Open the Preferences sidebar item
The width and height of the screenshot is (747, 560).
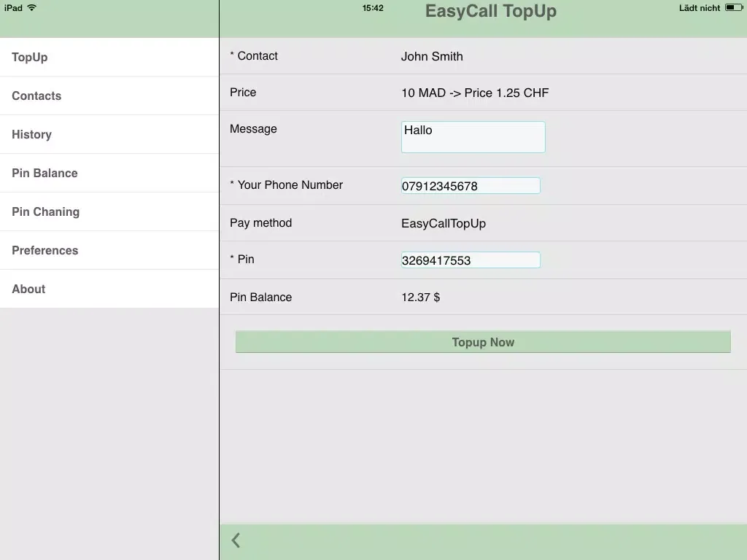[109, 250]
